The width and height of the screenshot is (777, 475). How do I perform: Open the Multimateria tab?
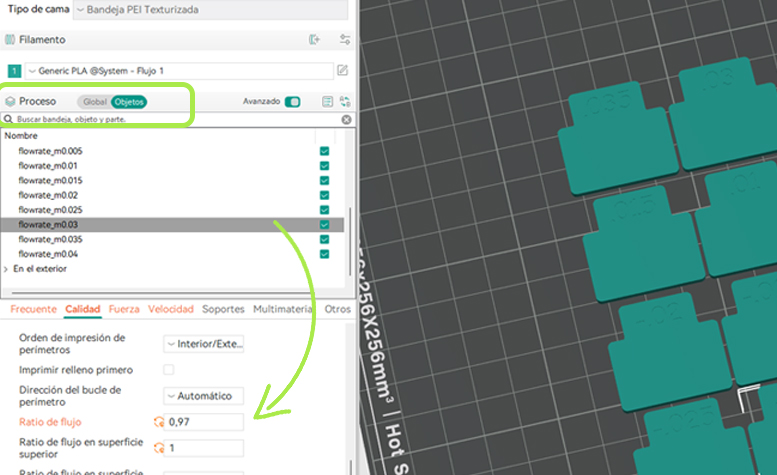282,309
